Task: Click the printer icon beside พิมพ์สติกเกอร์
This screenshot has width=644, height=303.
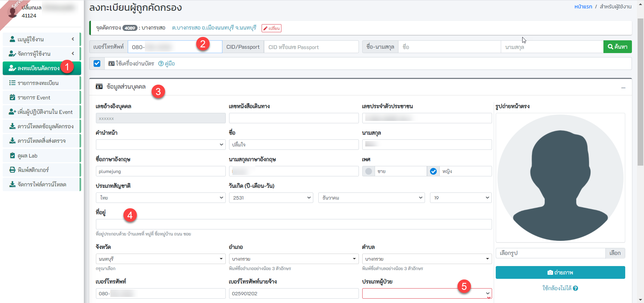Action: [12, 170]
